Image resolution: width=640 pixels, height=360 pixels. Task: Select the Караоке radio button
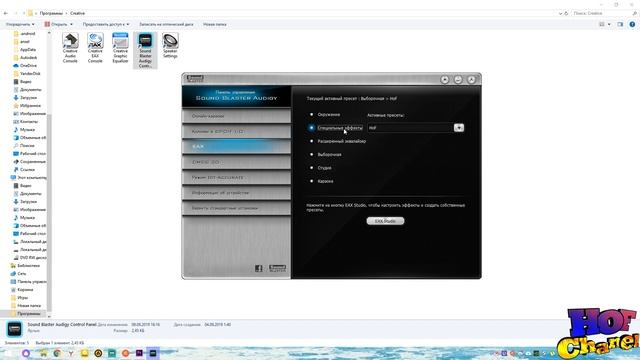click(x=311, y=181)
